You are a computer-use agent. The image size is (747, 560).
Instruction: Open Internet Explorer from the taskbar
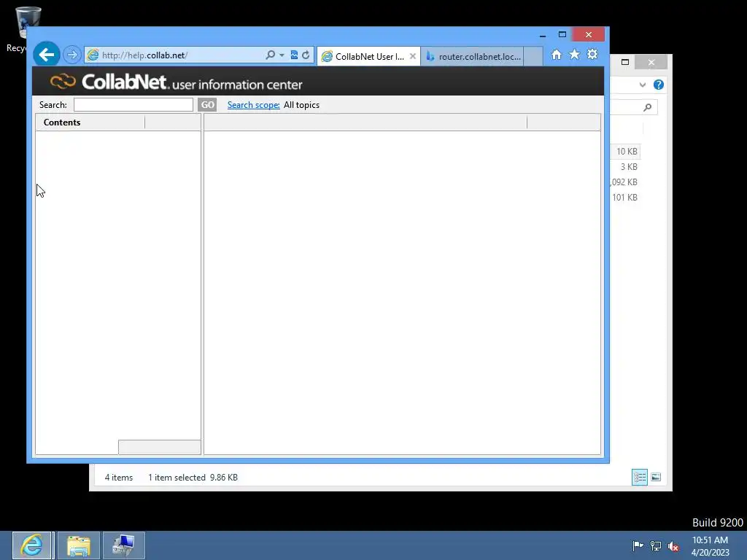[x=31, y=545]
